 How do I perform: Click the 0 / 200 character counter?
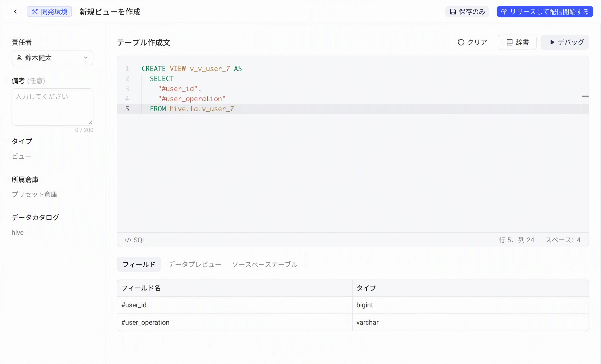(x=84, y=130)
